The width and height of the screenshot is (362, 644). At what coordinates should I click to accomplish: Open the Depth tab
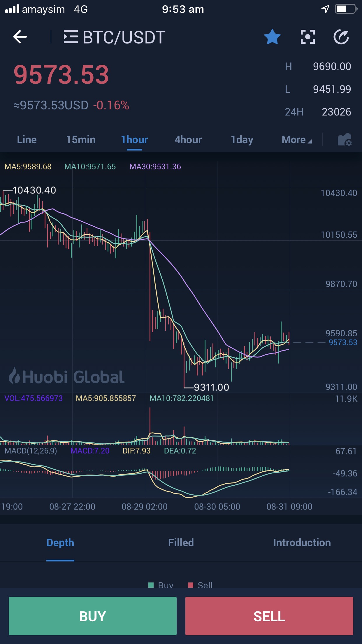(60, 543)
